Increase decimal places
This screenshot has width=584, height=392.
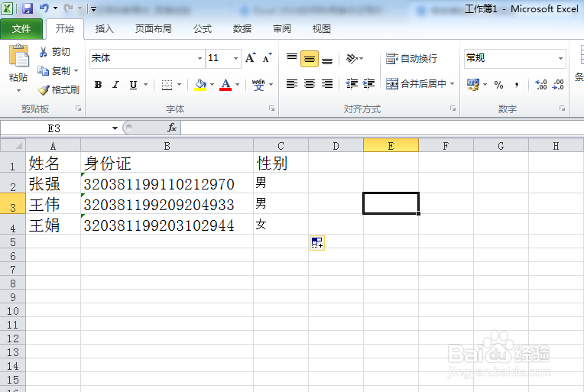click(x=540, y=85)
